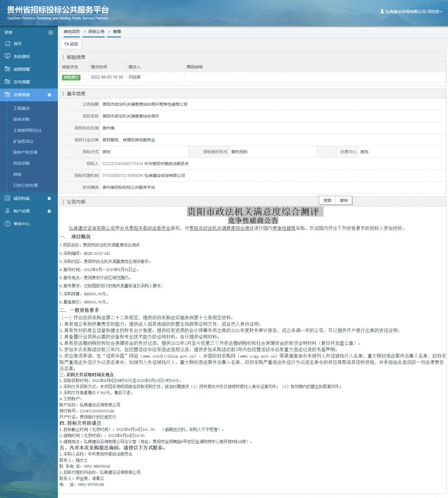Click the list icon beside 诚信档案
The image size is (448, 498).
point(7,198)
